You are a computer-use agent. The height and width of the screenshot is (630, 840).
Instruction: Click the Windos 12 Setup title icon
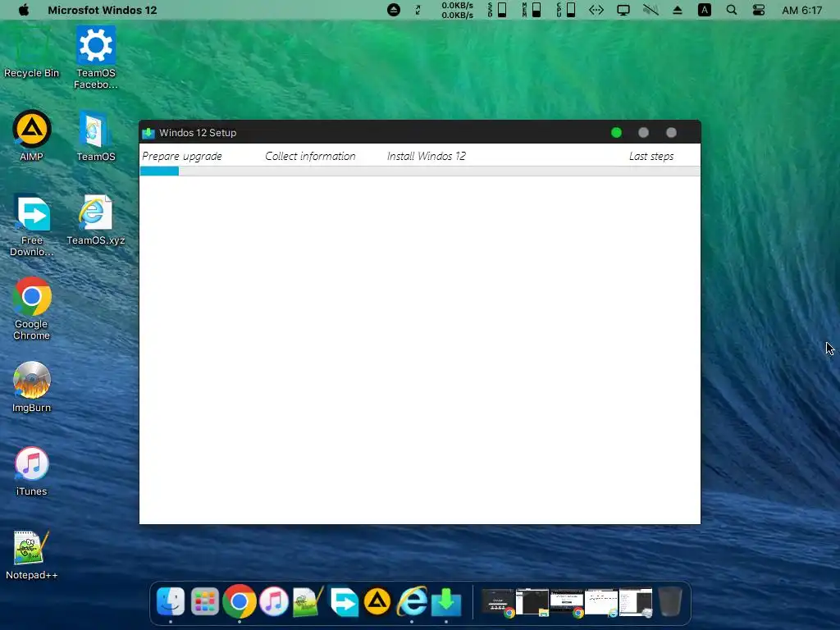pos(148,133)
